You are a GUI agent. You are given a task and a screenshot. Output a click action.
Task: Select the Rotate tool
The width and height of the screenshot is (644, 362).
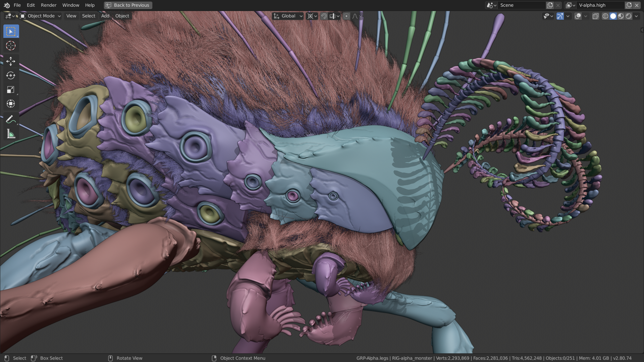point(11,75)
